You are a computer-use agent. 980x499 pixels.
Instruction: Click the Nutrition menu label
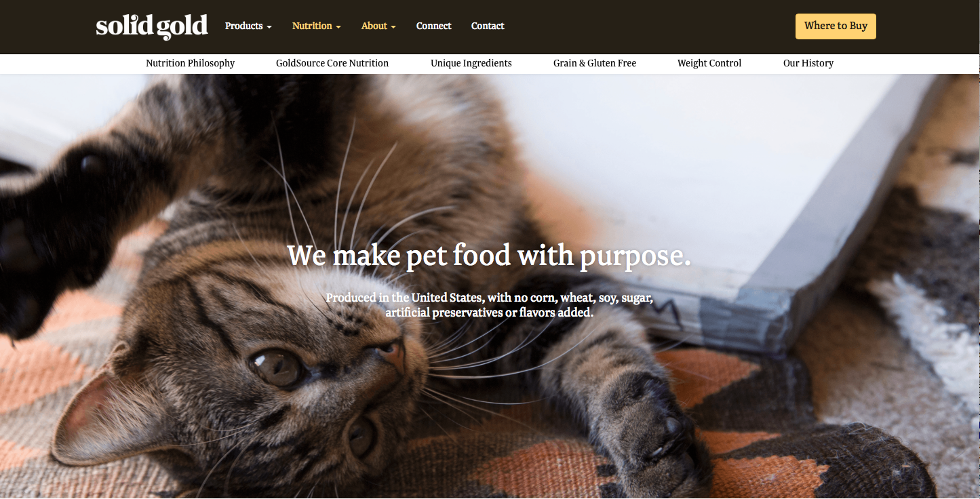pyautogui.click(x=312, y=26)
